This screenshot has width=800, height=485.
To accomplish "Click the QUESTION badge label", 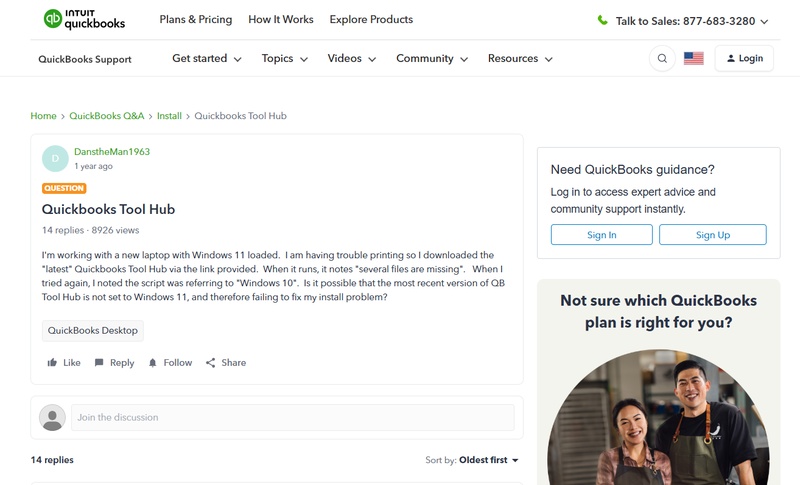I will 64,188.
